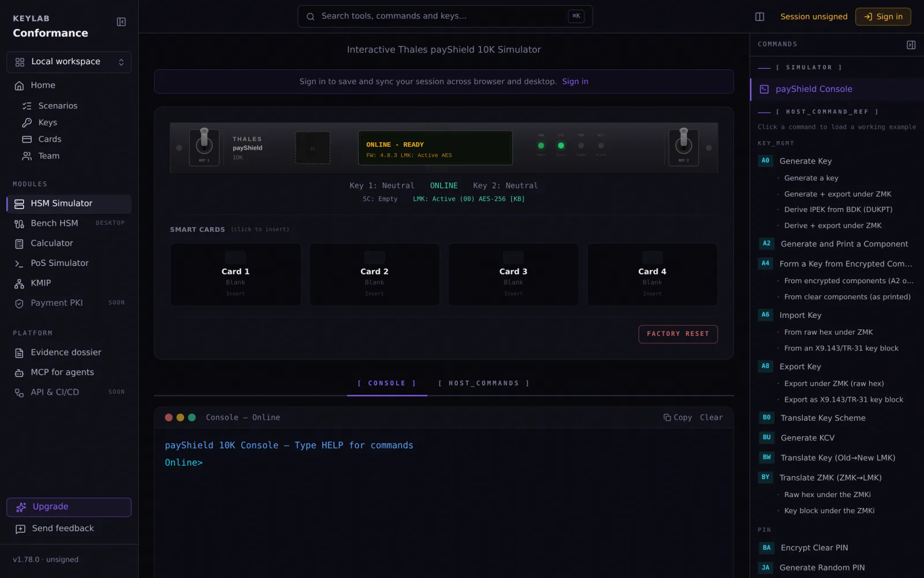Follow the Sign in link in banner

[575, 81]
